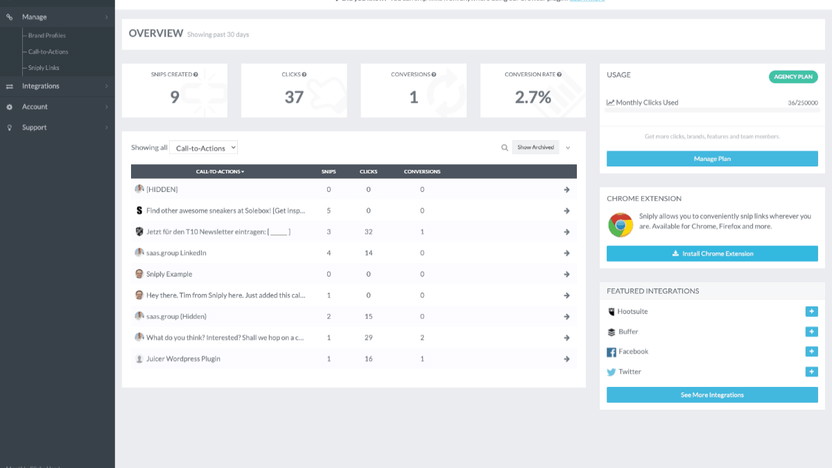Image resolution: width=832 pixels, height=468 pixels.
Task: Click the Sniply Example avatar thumbnail
Action: tap(139, 274)
